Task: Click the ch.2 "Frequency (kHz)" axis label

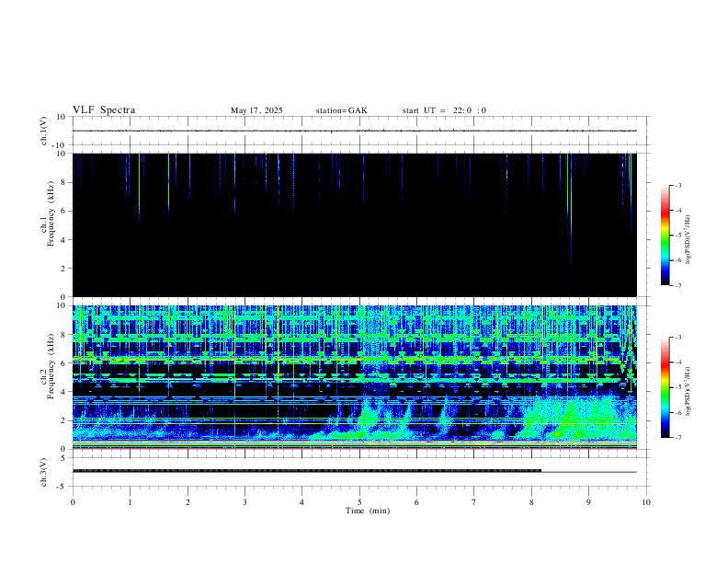Action: (x=51, y=366)
